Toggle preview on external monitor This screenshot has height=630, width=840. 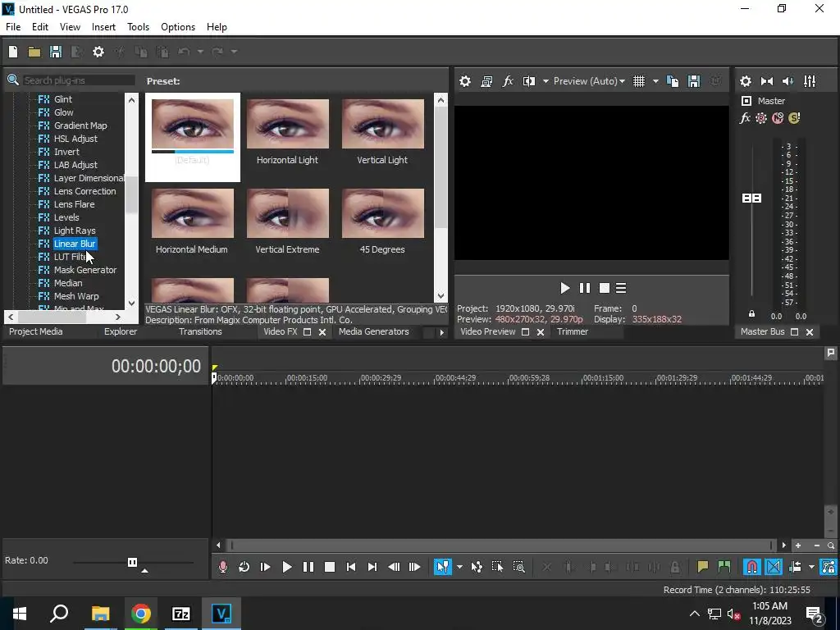(486, 81)
